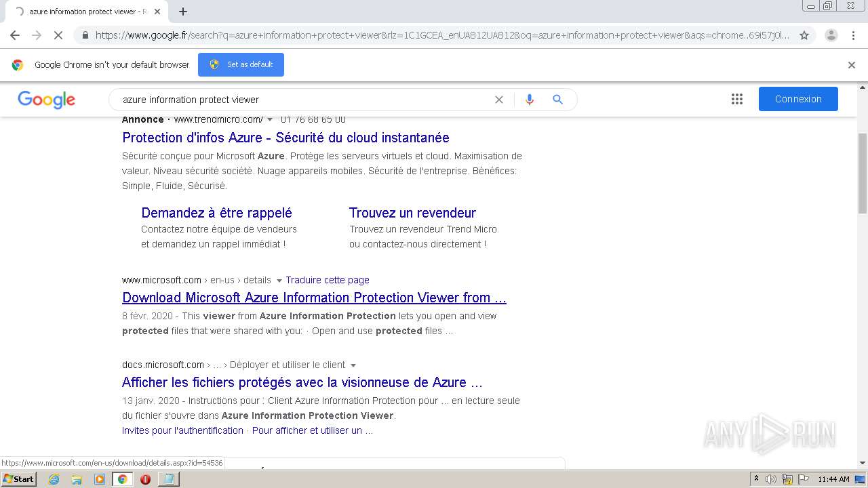Open Invites pour l'authentification link
The height and width of the screenshot is (488, 868).
click(x=182, y=430)
